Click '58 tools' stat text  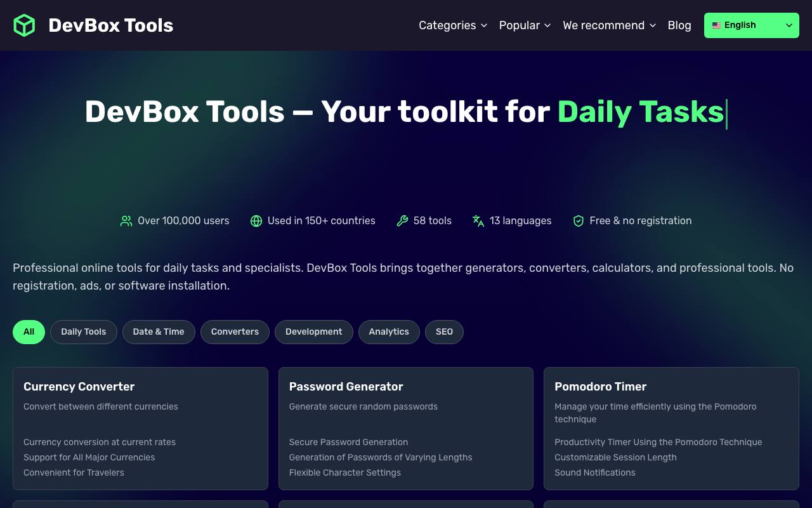[x=433, y=221]
